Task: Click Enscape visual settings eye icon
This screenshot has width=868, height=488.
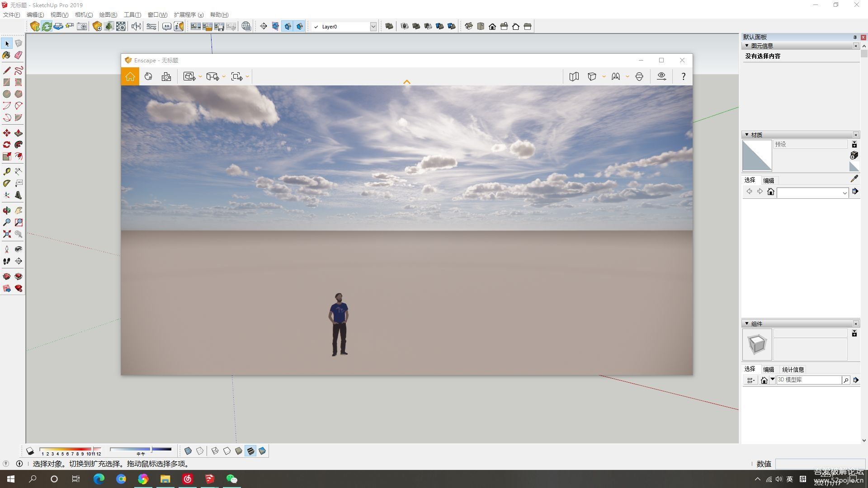Action: coord(661,76)
